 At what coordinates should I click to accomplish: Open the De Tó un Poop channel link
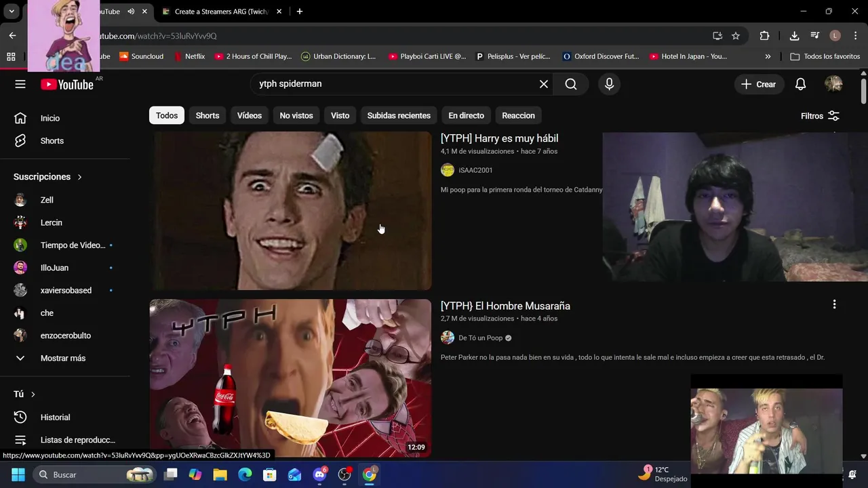(x=480, y=338)
